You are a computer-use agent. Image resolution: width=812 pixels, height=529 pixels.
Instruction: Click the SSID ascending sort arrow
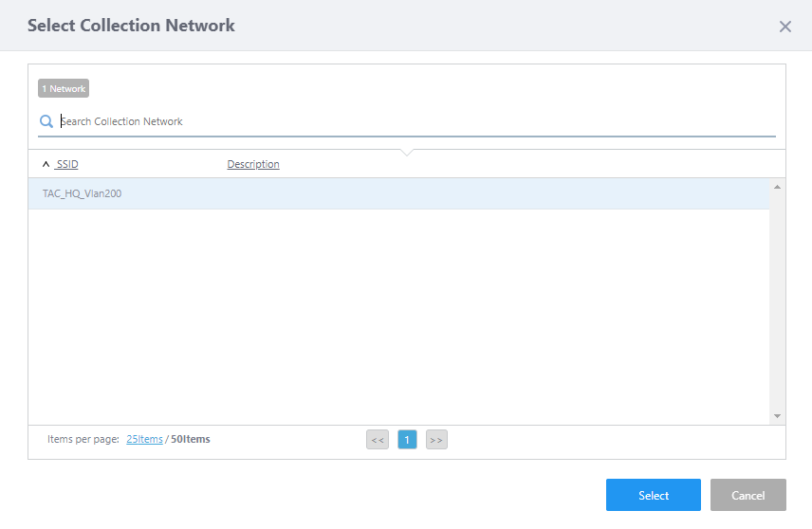tap(46, 164)
